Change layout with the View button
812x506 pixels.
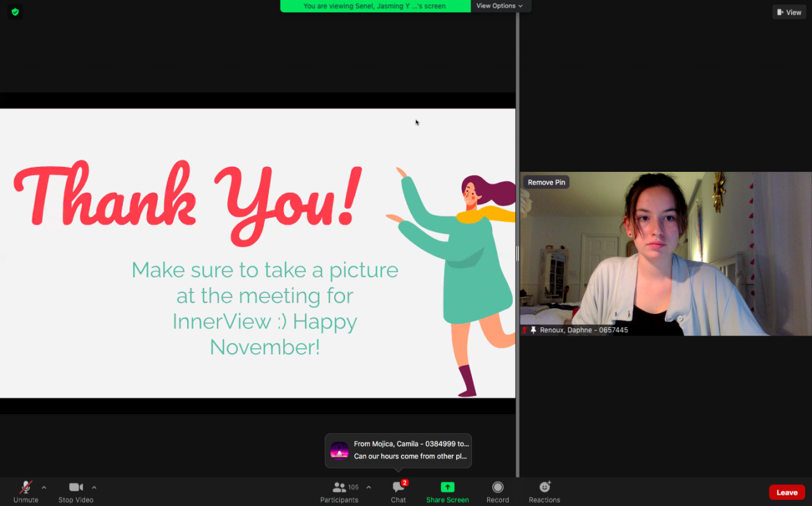[789, 12]
